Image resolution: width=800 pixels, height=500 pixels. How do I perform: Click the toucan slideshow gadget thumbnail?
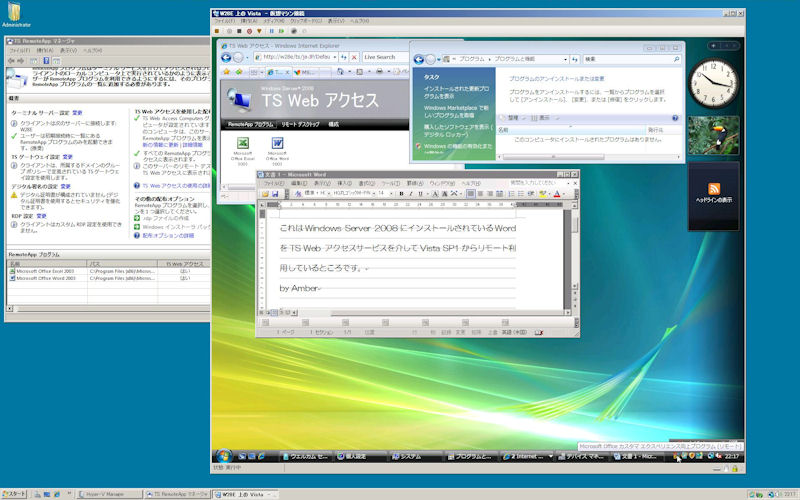(713, 135)
